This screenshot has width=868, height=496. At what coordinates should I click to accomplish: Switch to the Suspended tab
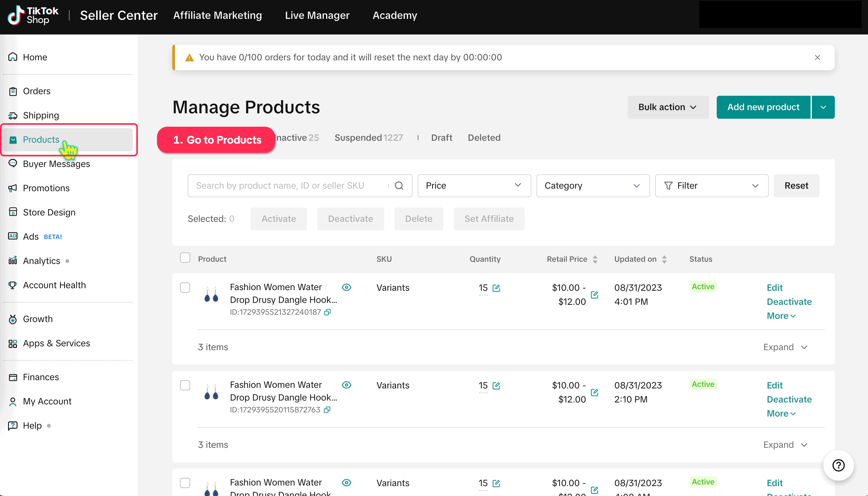pyautogui.click(x=369, y=138)
